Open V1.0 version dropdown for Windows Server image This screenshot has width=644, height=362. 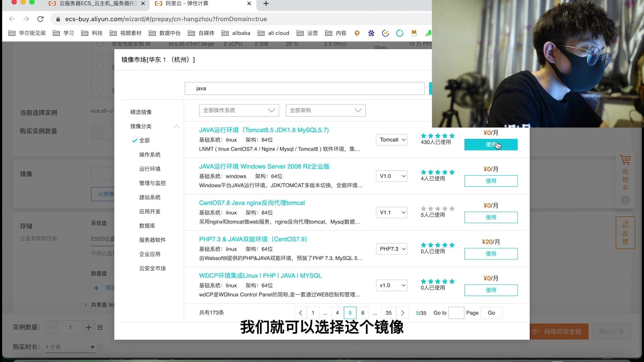point(391,176)
